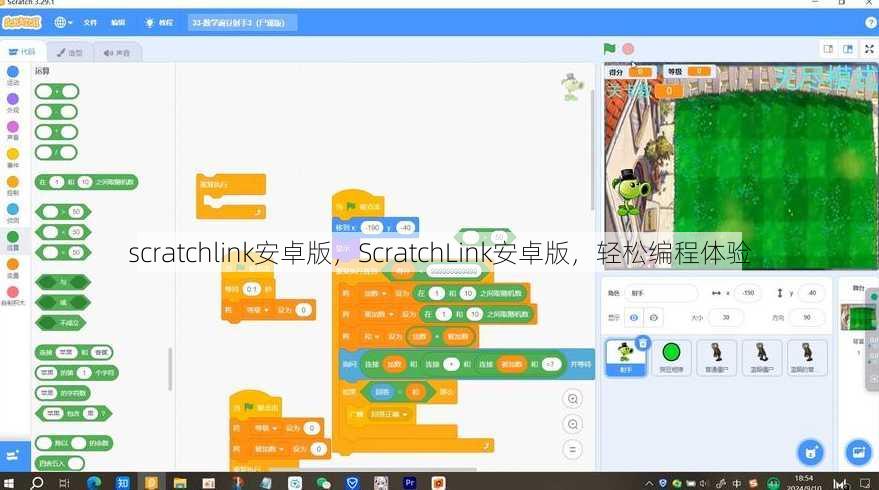Click the Scratch logo in menu bar
Viewport: 879px width, 490px height.
coord(21,22)
